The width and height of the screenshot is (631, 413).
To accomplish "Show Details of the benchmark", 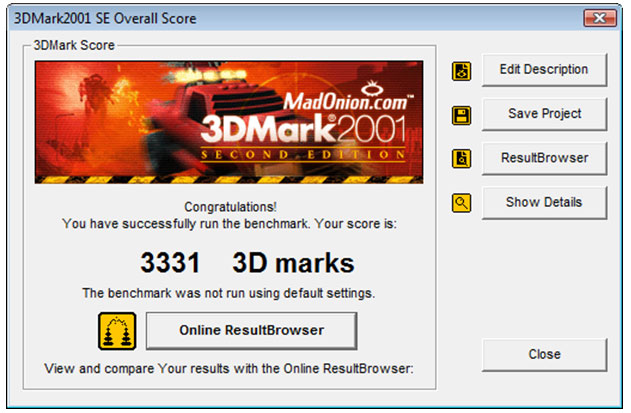I will [x=544, y=202].
